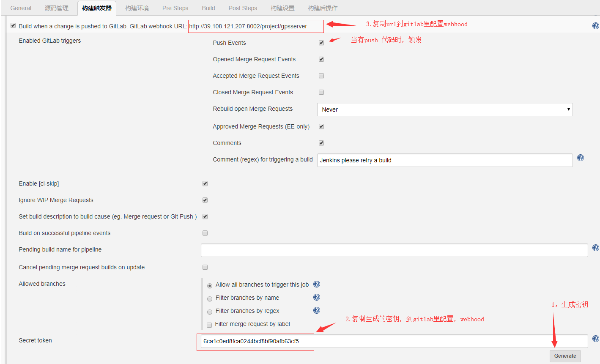The image size is (600, 364).
Task: Toggle the Comments trigger checkbox
Action: pos(321,143)
